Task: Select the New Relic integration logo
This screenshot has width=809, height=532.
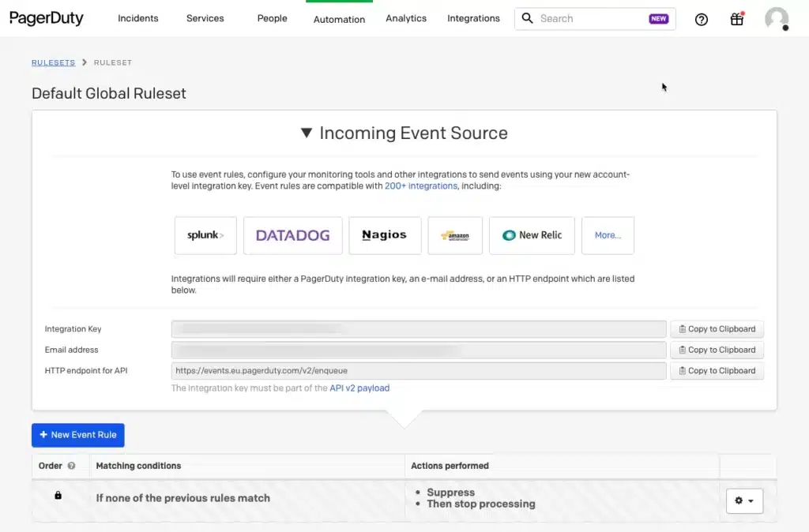Action: coord(532,235)
